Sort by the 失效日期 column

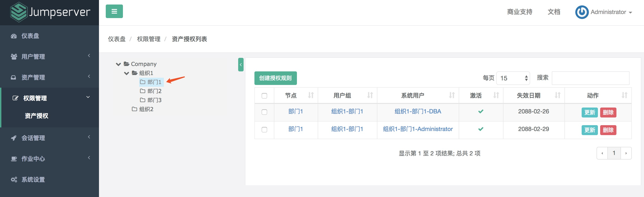534,95
